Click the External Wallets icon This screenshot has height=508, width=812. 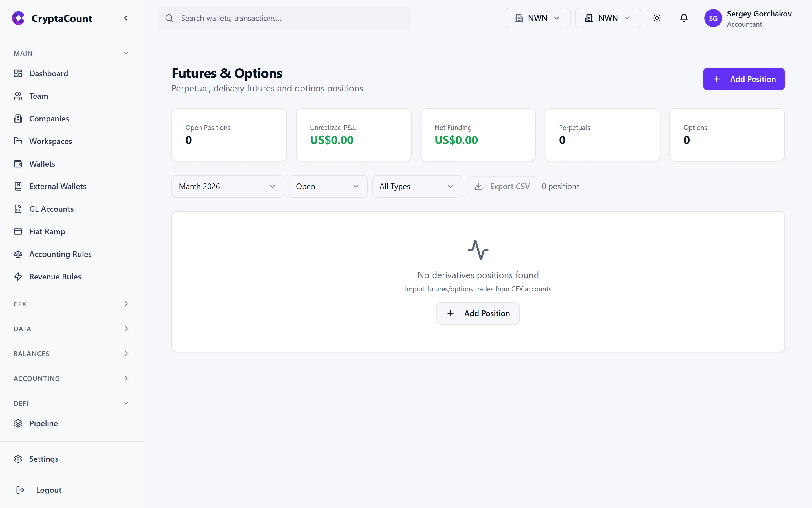(x=18, y=186)
